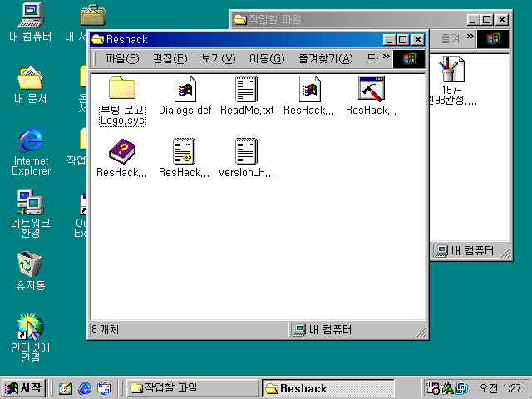532x399 pixels.
Task: Maximize the Reshack window
Action: (x=403, y=40)
